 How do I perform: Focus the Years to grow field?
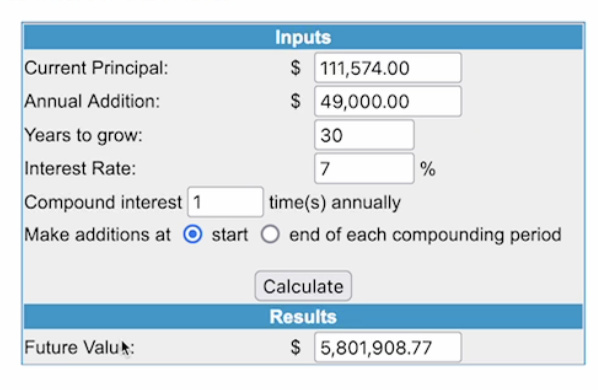tap(364, 135)
